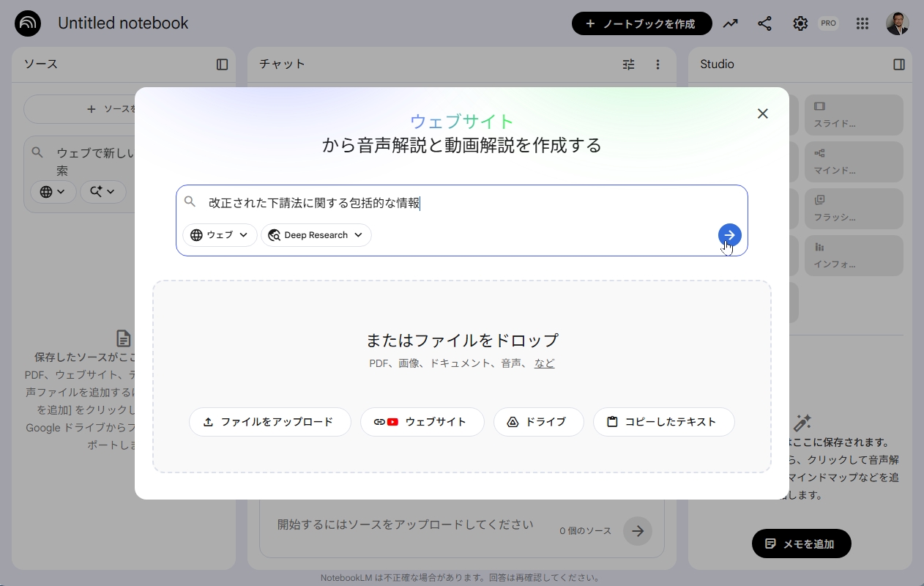Click the share icon in header

(764, 23)
